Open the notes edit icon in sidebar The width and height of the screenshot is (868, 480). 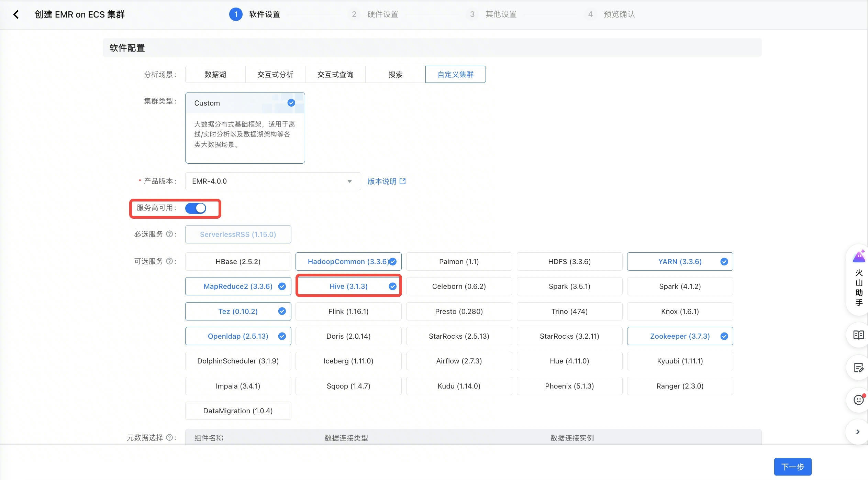[859, 368]
